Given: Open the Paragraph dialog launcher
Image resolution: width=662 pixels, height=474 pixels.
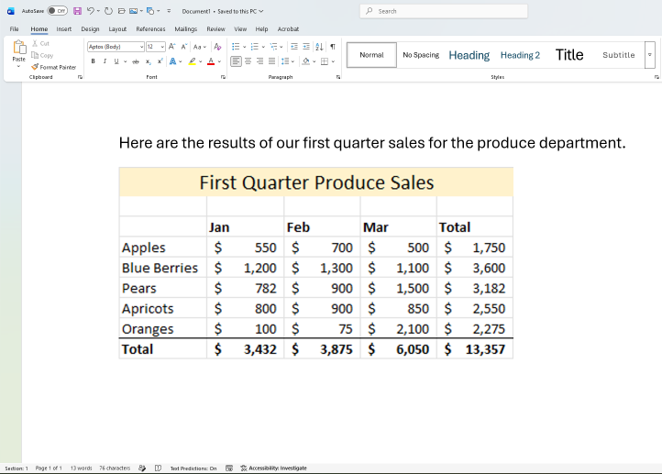Looking at the screenshot, I should (338, 77).
